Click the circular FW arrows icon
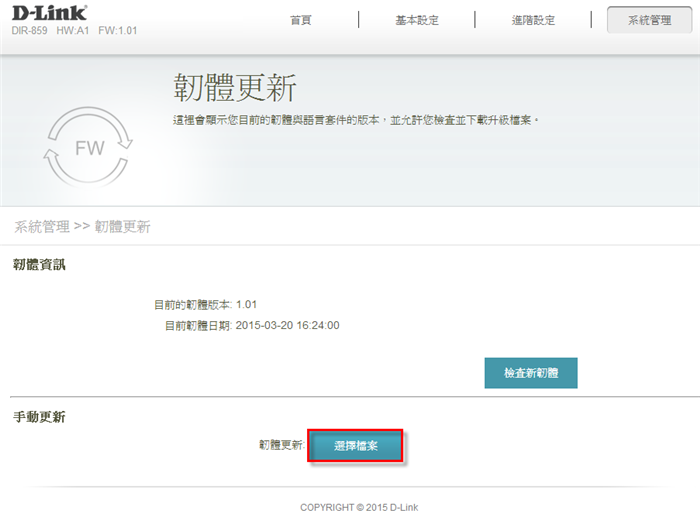 (89, 149)
